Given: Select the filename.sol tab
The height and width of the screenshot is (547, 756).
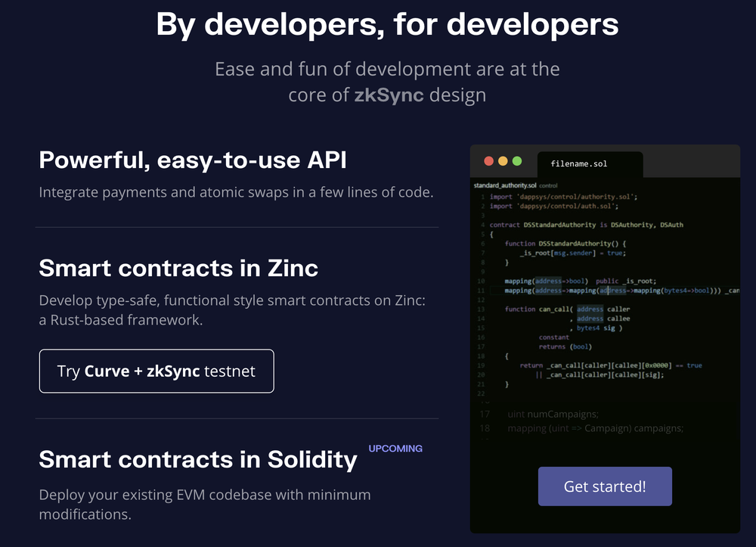Looking at the screenshot, I should pos(590,164).
